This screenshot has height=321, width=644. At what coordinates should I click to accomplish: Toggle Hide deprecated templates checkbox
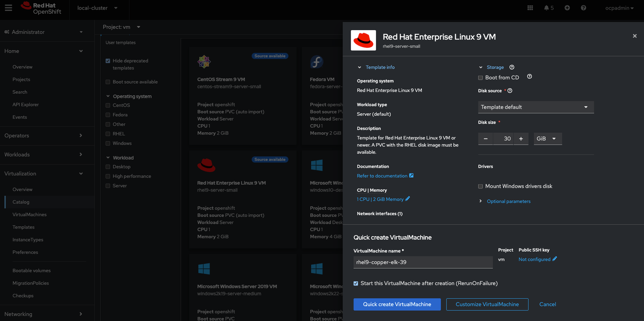point(108,61)
